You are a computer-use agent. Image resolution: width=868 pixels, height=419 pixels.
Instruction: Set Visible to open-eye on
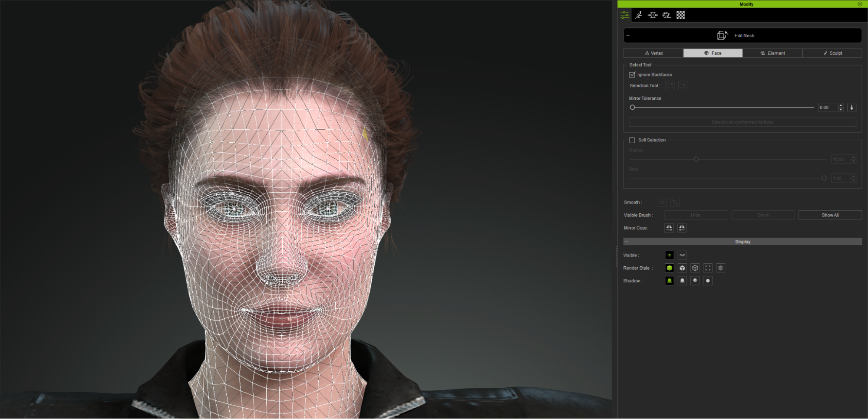point(670,255)
